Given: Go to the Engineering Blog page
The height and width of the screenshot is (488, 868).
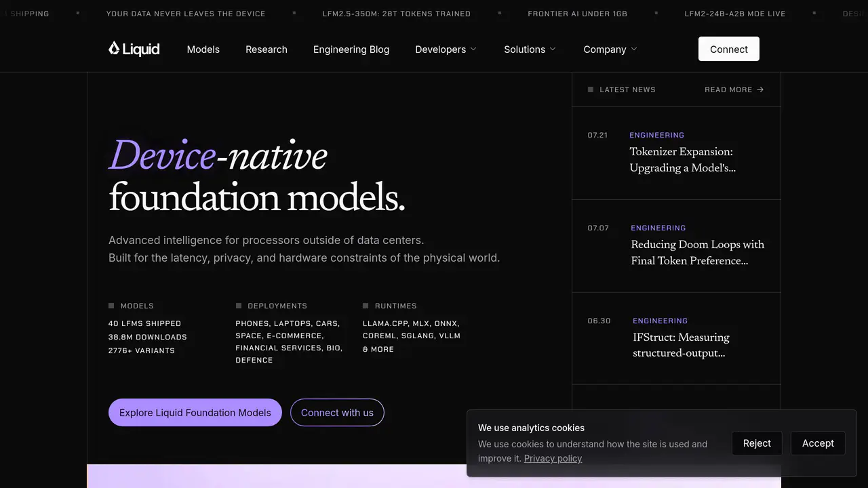Looking at the screenshot, I should (351, 49).
